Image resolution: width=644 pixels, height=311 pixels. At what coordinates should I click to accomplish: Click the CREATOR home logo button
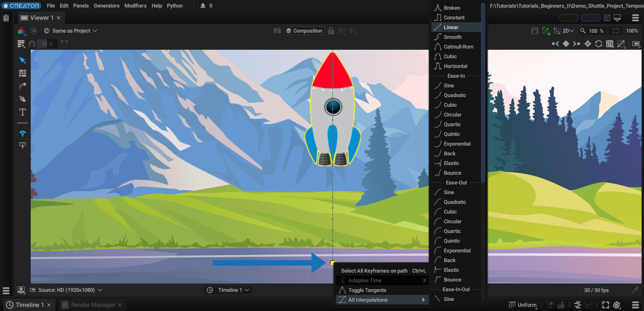click(x=21, y=6)
